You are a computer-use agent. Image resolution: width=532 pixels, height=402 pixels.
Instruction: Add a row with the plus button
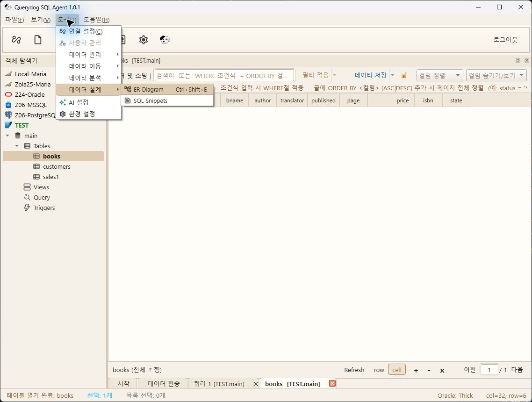tap(416, 371)
